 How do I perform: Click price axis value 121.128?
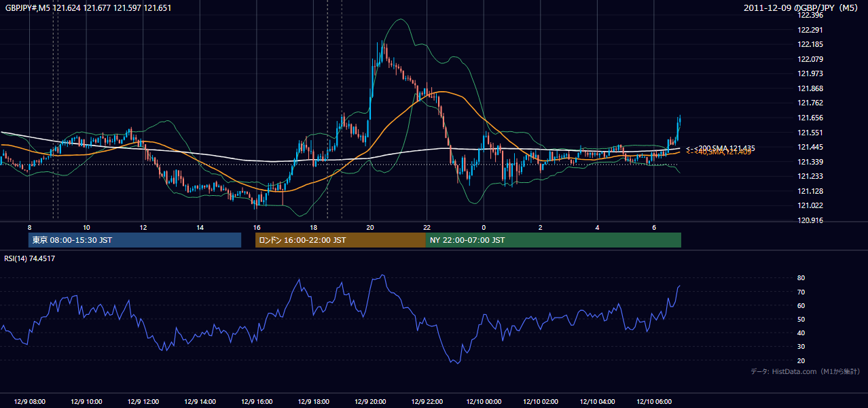point(811,191)
